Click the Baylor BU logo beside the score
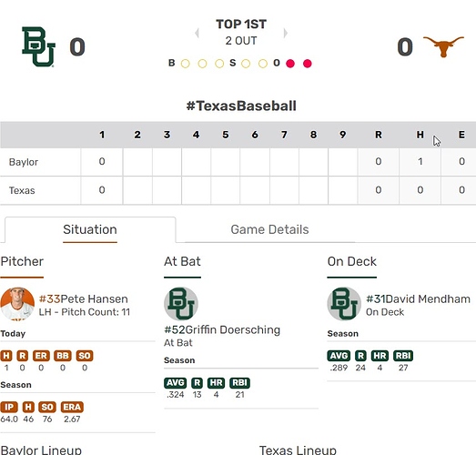This screenshot has height=455, width=476. (x=38, y=46)
